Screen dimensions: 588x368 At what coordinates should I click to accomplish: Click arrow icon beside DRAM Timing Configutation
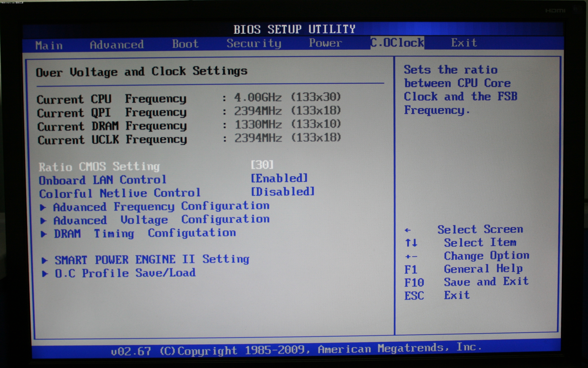pos(44,234)
